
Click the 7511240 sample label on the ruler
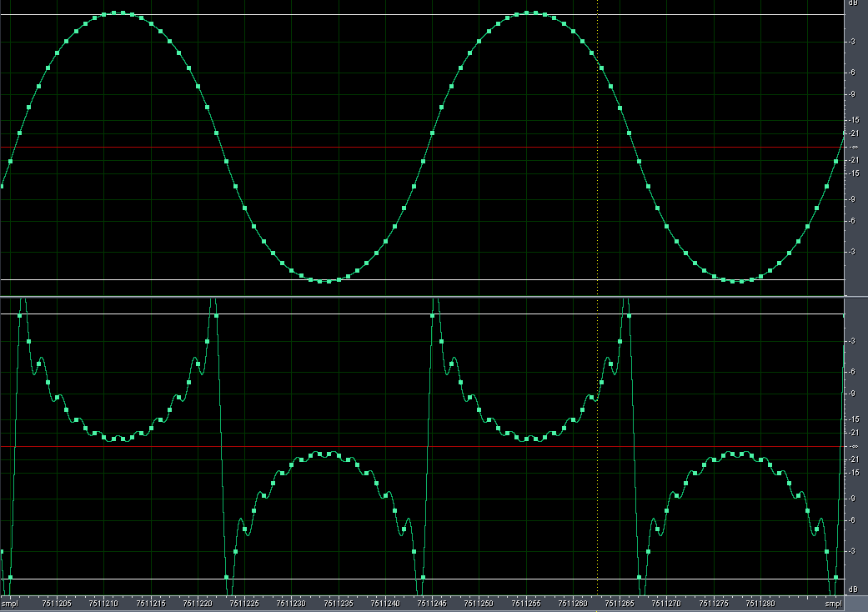[x=385, y=604]
